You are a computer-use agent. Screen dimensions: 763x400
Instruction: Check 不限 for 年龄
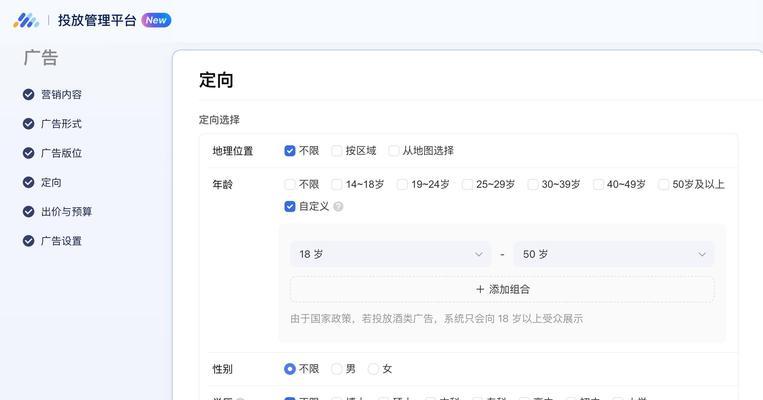pos(290,184)
